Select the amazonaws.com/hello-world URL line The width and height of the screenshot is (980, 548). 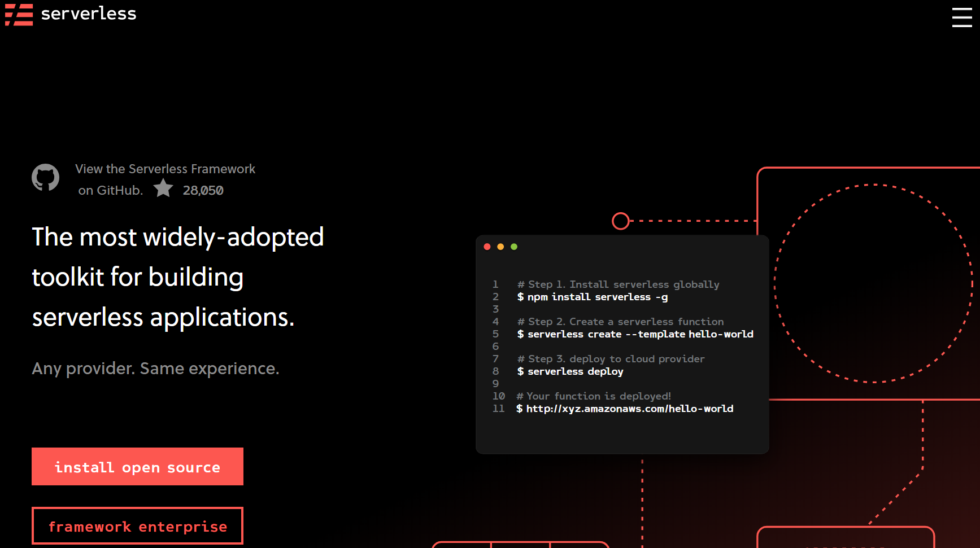tap(624, 409)
